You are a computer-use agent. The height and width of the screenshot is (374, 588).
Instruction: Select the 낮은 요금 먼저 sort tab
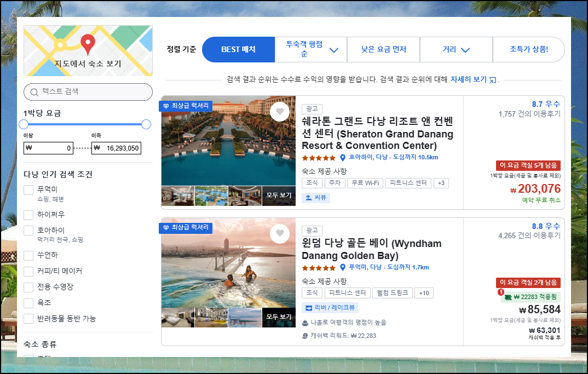[x=384, y=49]
